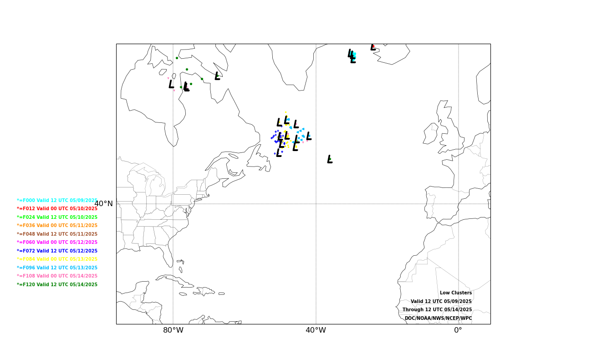Click the 0° longitude axis label
The width and height of the screenshot is (592, 364).
tap(458, 330)
